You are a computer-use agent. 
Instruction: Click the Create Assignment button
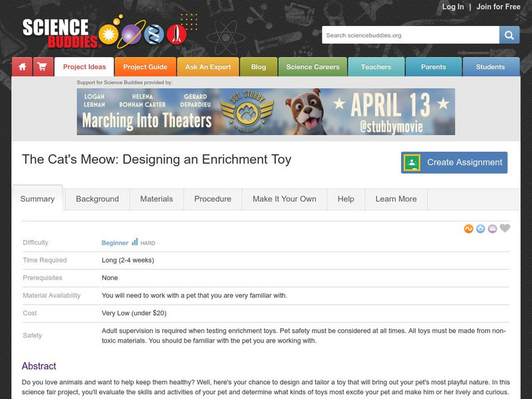(x=454, y=162)
